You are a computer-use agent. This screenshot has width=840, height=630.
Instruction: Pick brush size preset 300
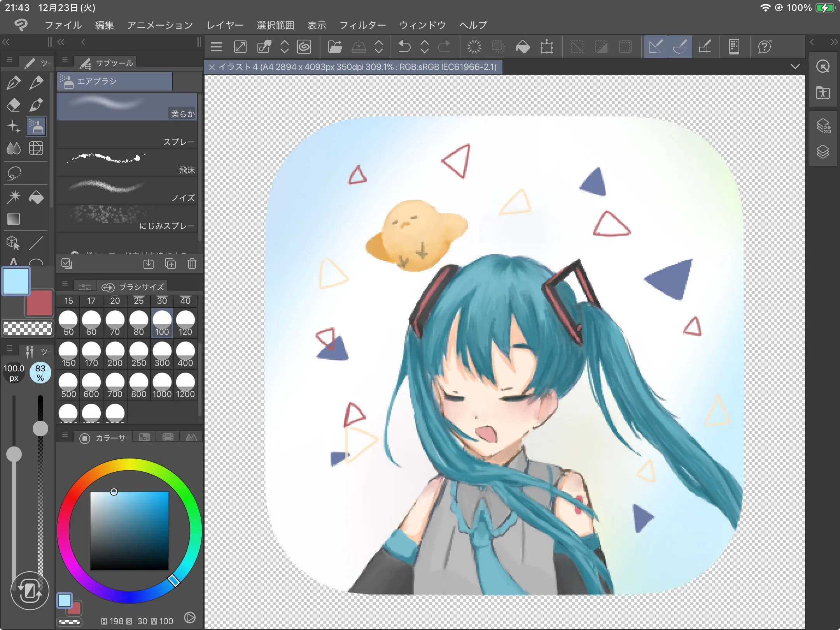[x=162, y=354]
